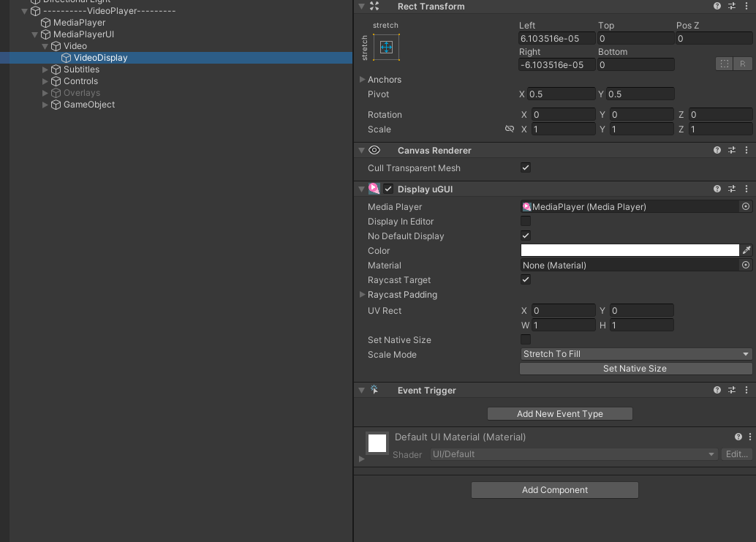Open the Material object picker circle
This screenshot has height=542, width=756.
(x=746, y=265)
